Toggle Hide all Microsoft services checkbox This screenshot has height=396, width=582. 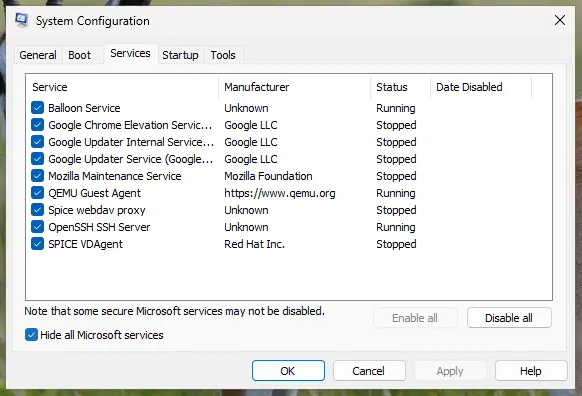pos(31,335)
